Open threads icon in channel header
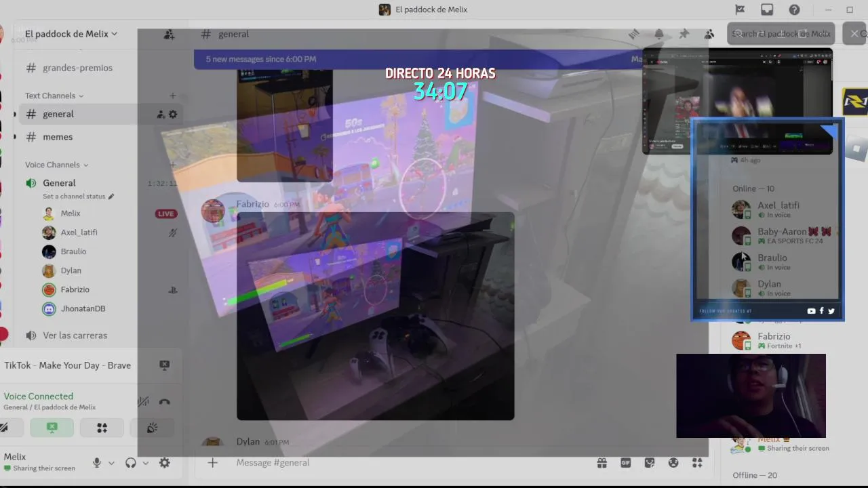 (x=633, y=34)
